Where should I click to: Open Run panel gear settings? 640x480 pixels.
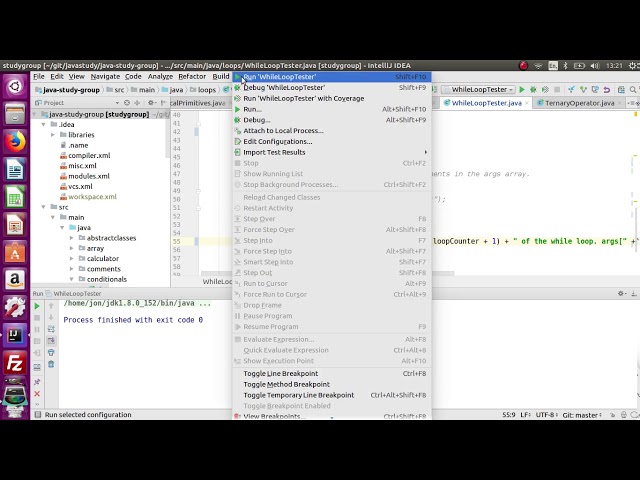point(621,293)
